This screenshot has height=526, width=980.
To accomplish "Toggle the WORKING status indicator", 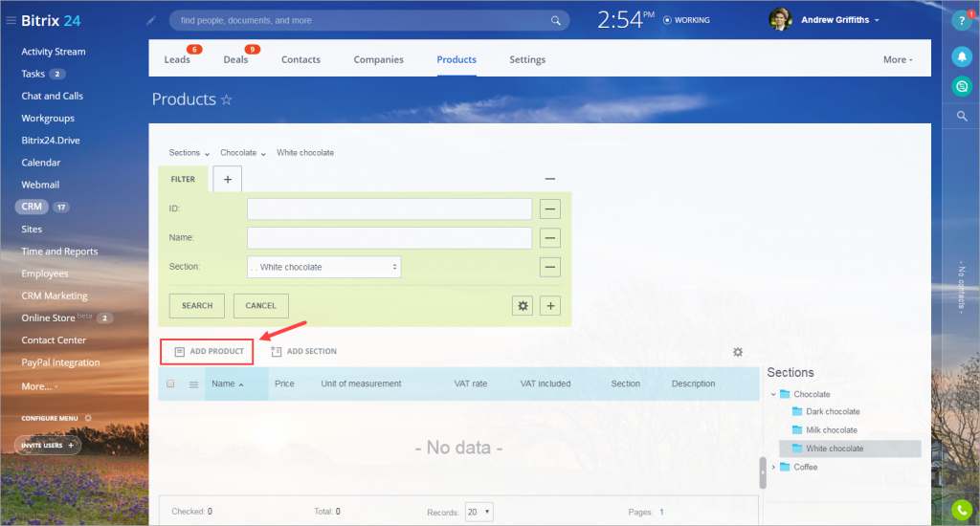I will [686, 20].
